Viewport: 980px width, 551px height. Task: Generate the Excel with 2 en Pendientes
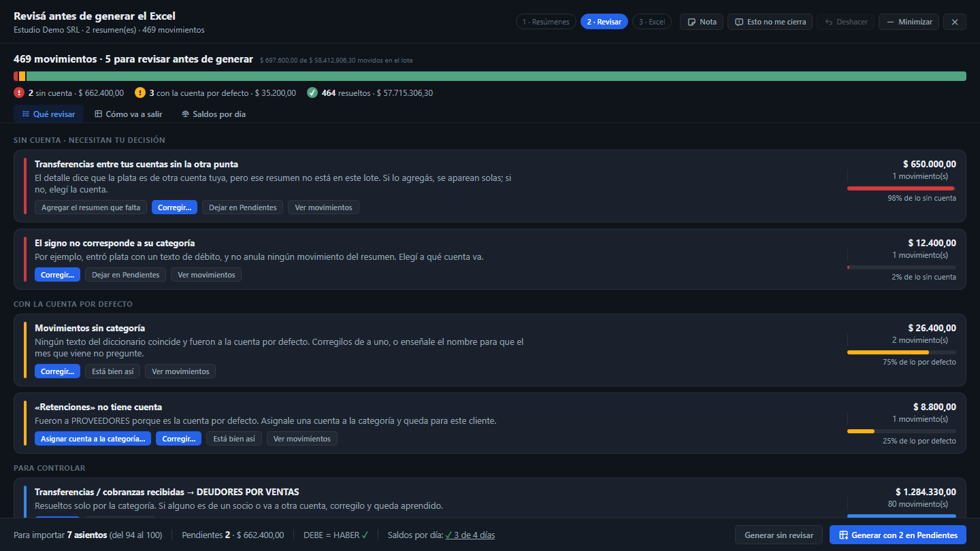(x=898, y=535)
